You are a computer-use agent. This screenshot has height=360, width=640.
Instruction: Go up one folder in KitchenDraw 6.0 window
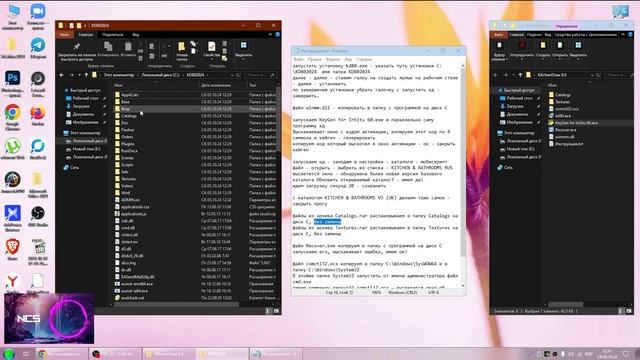click(520, 75)
